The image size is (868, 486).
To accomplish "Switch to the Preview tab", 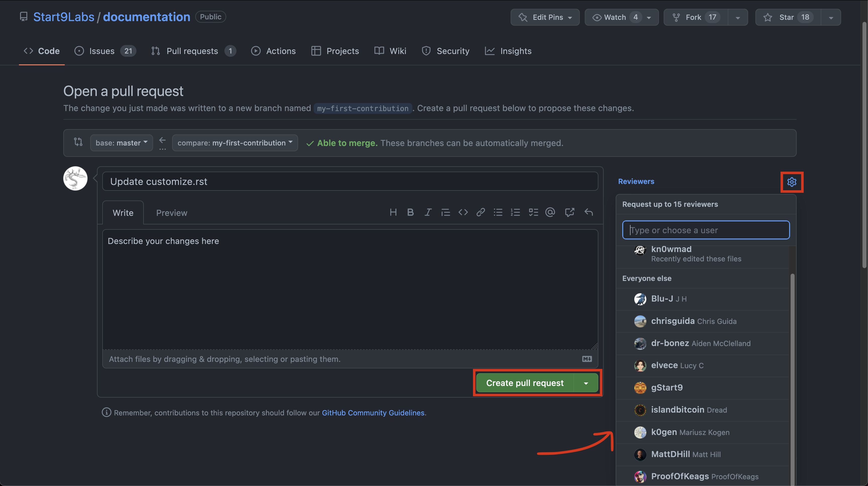I will coord(171,213).
